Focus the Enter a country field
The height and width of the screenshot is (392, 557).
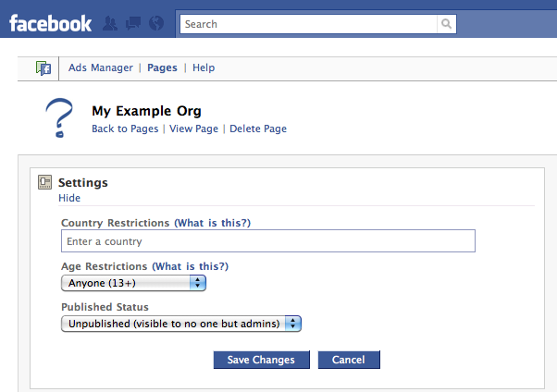pos(268,241)
